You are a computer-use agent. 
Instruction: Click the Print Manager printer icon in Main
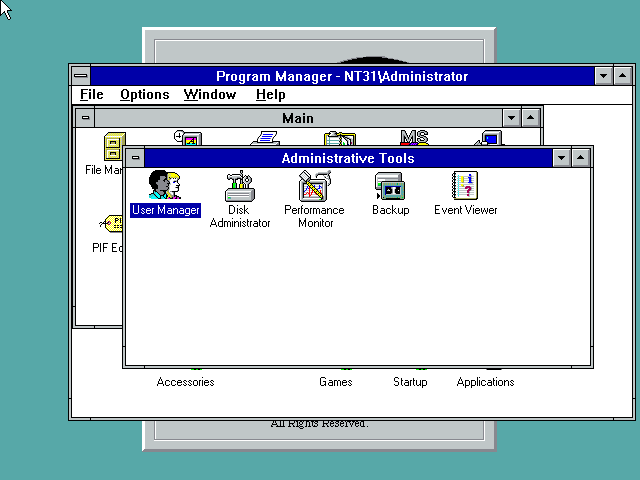(265, 138)
